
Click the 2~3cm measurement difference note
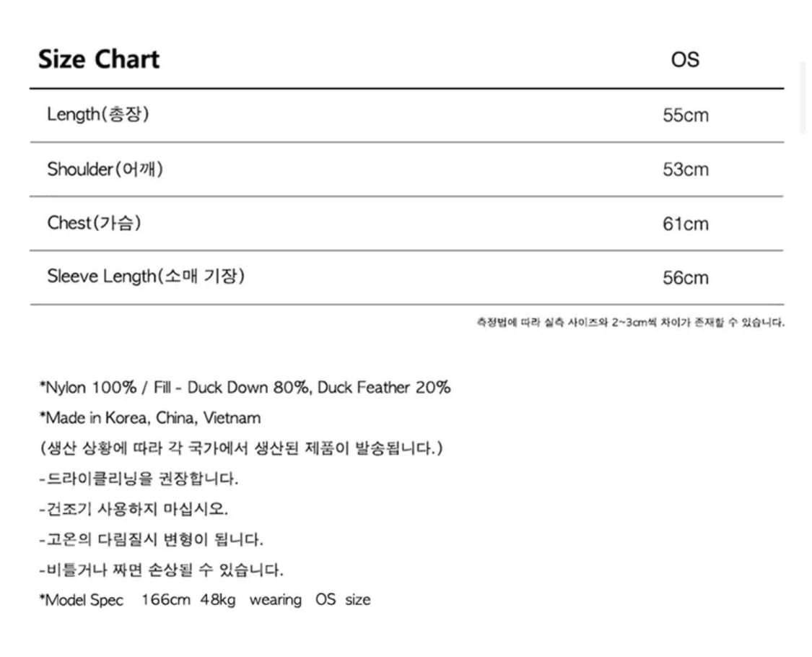(x=630, y=323)
